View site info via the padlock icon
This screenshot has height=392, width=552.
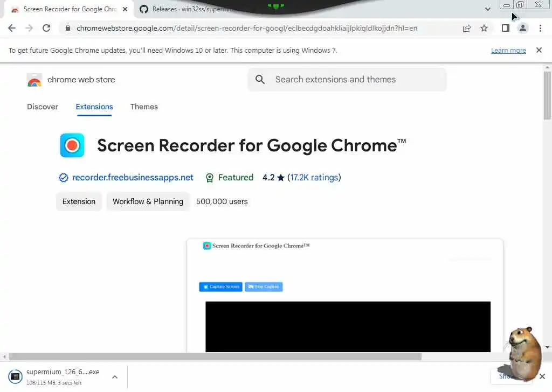pyautogui.click(x=68, y=28)
